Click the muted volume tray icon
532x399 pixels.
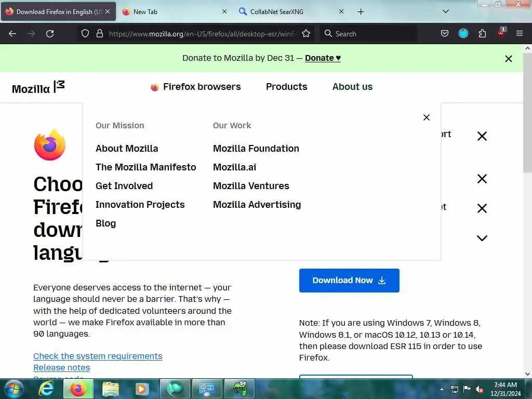[480, 389]
